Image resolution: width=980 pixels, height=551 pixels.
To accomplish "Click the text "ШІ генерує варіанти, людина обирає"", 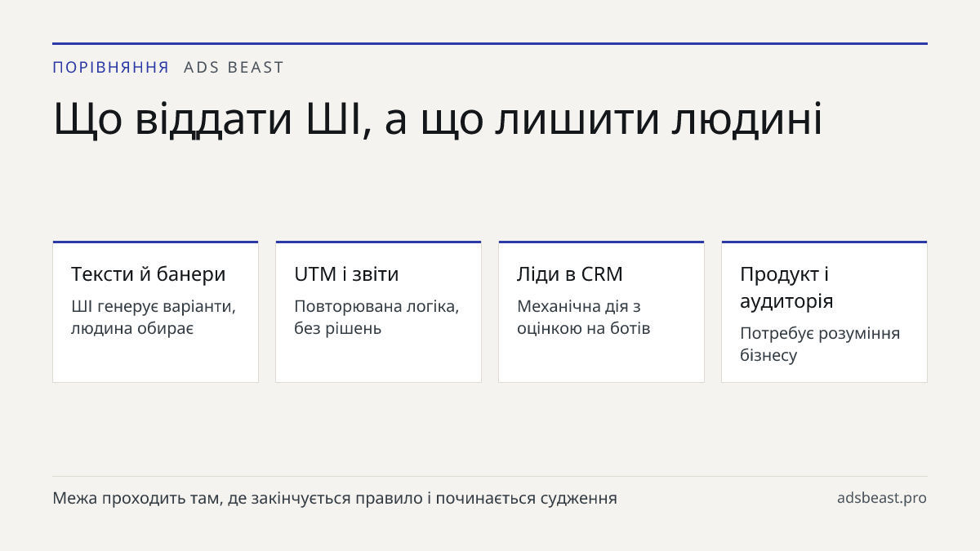I will 154,318.
